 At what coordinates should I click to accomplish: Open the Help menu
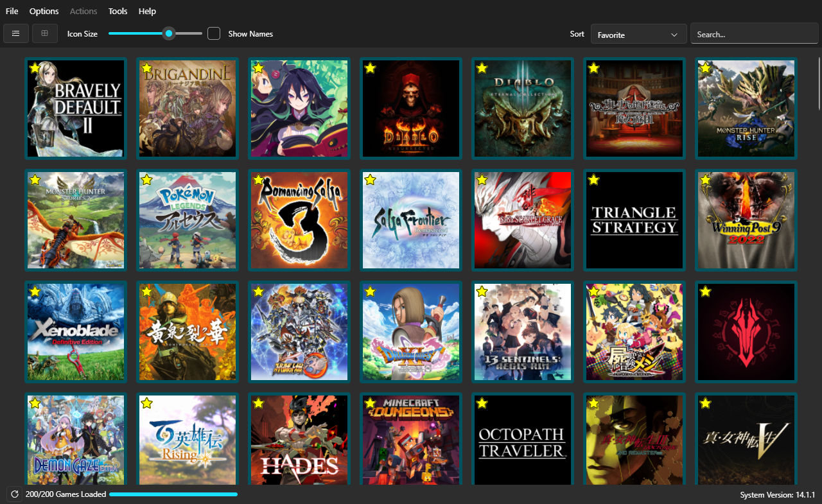(x=147, y=11)
